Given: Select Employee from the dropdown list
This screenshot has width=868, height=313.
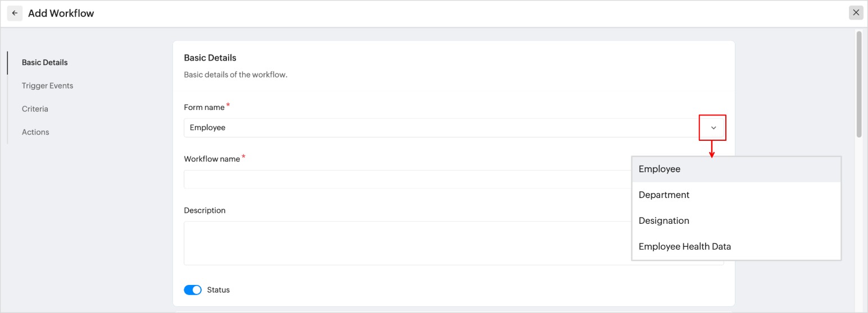Looking at the screenshot, I should click(x=660, y=169).
